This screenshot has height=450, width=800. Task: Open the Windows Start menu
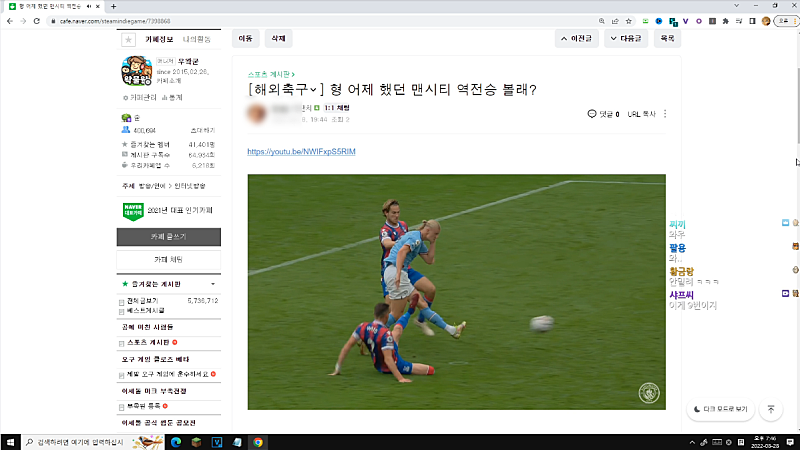click(x=10, y=442)
